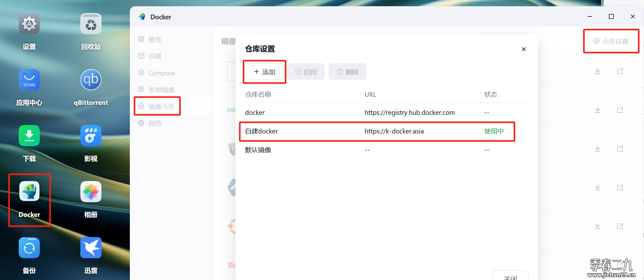Image resolution: width=644 pixels, height=280 pixels.
Task: Close the Docker window
Action: pyautogui.click(x=633, y=16)
